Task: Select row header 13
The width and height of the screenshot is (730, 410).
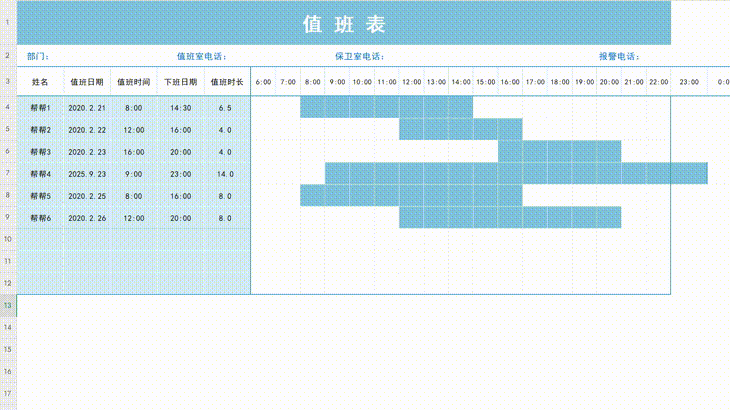Action: tap(7, 305)
